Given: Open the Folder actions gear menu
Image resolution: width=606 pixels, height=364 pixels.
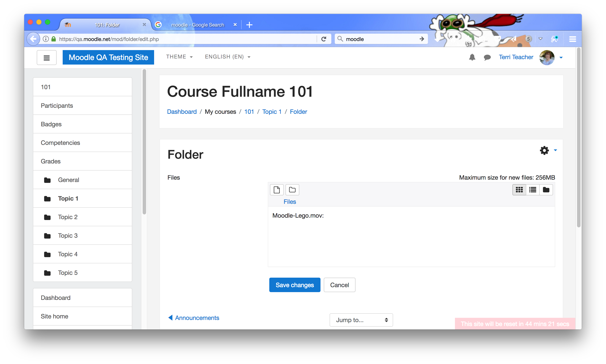Looking at the screenshot, I should [x=544, y=150].
